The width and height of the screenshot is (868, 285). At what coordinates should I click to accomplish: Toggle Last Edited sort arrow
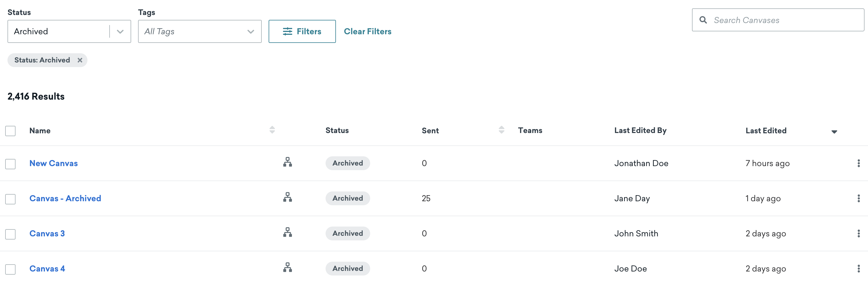(x=834, y=132)
